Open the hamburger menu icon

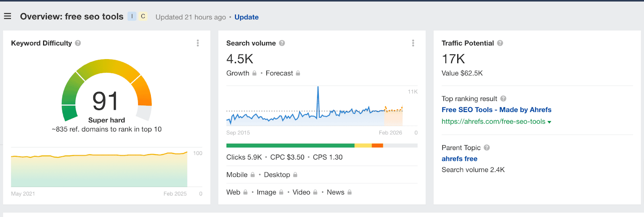point(7,16)
